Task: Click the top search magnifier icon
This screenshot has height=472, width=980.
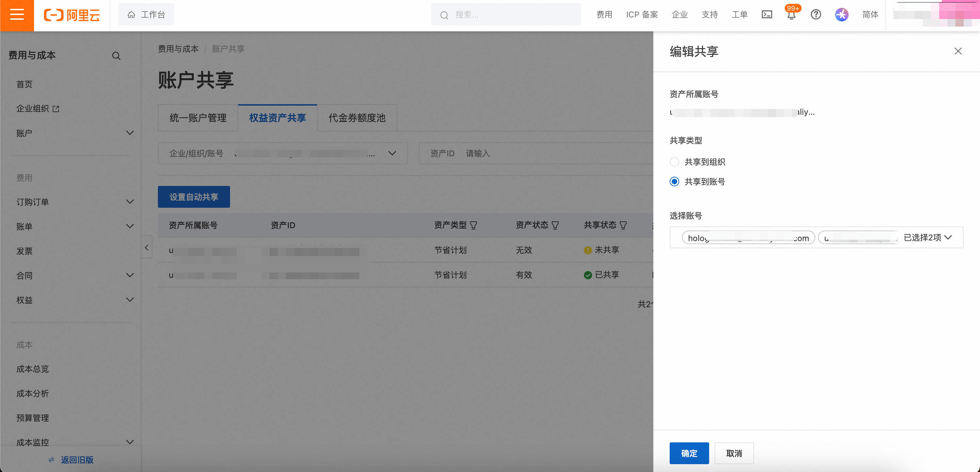Action: (444, 15)
